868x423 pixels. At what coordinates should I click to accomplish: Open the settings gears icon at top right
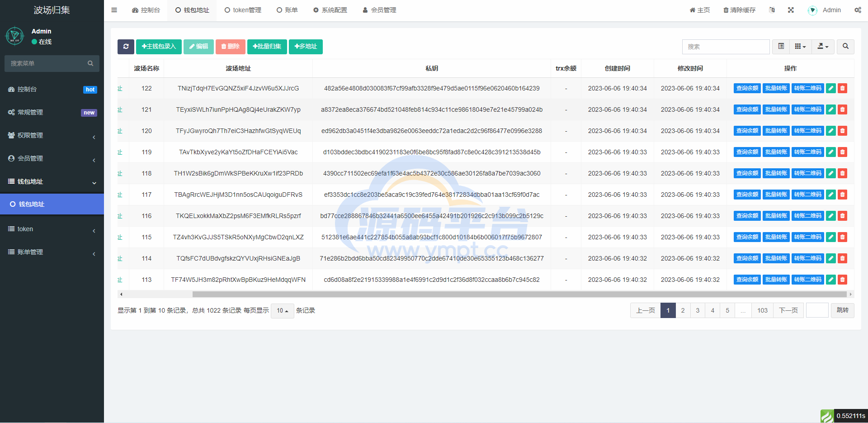pos(858,10)
